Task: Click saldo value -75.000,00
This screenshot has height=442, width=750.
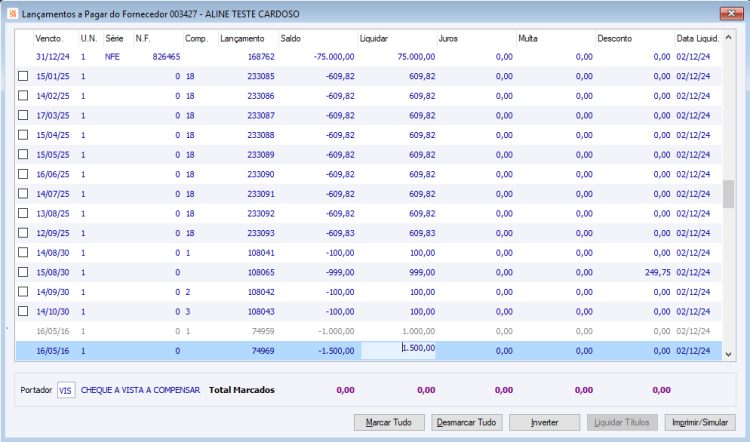Action: tap(334, 56)
